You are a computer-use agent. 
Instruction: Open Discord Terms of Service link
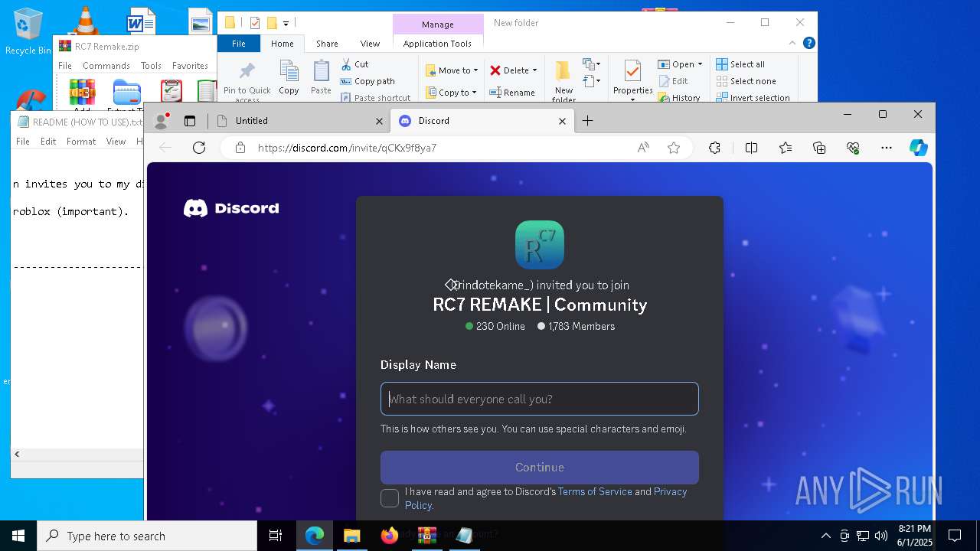[595, 491]
